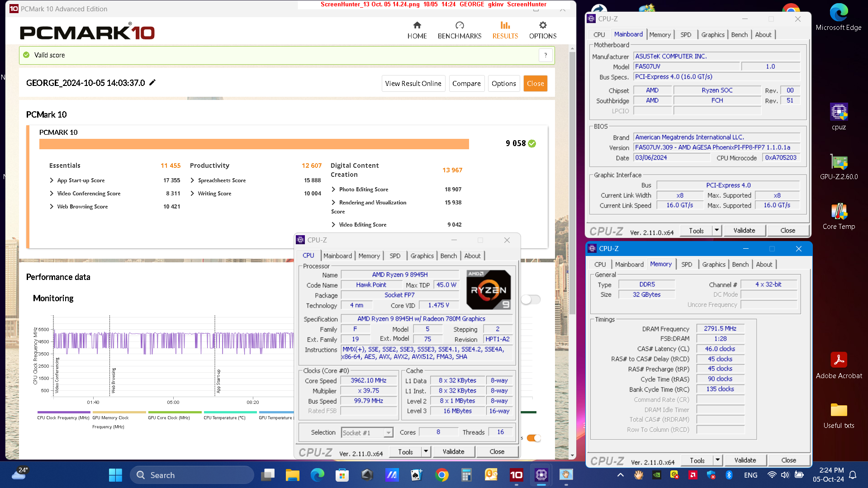The image size is (868, 488).
Task: Click the CPU Temperature legend swatch
Action: pos(230,412)
